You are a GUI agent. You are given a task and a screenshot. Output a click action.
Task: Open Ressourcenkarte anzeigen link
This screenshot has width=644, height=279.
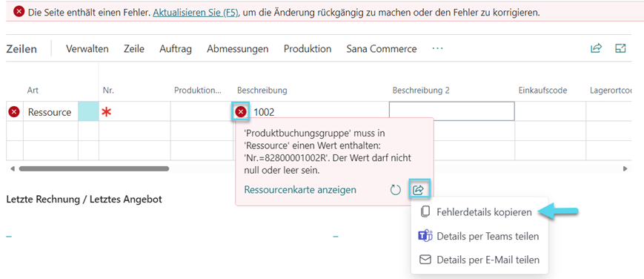[x=300, y=190]
